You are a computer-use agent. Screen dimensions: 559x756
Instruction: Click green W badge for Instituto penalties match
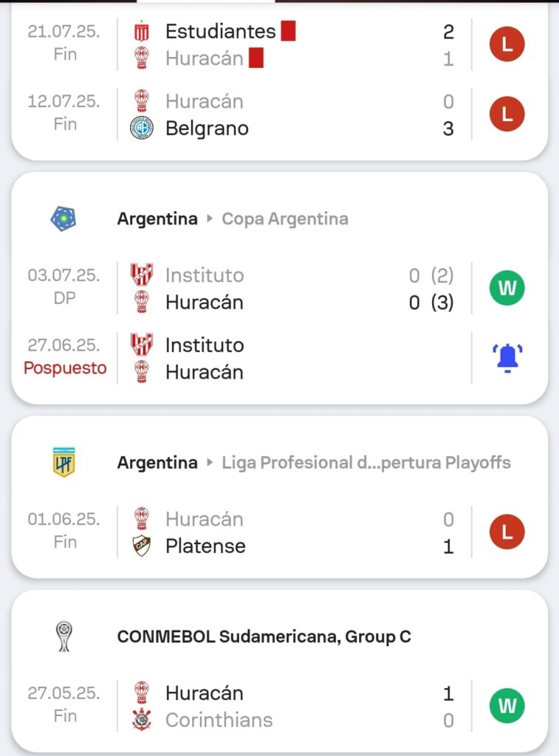507,288
